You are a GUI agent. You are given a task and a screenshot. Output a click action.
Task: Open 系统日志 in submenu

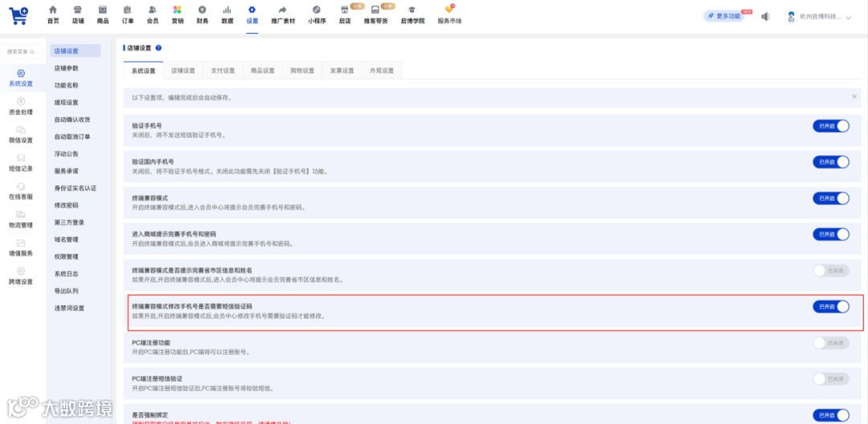67,274
